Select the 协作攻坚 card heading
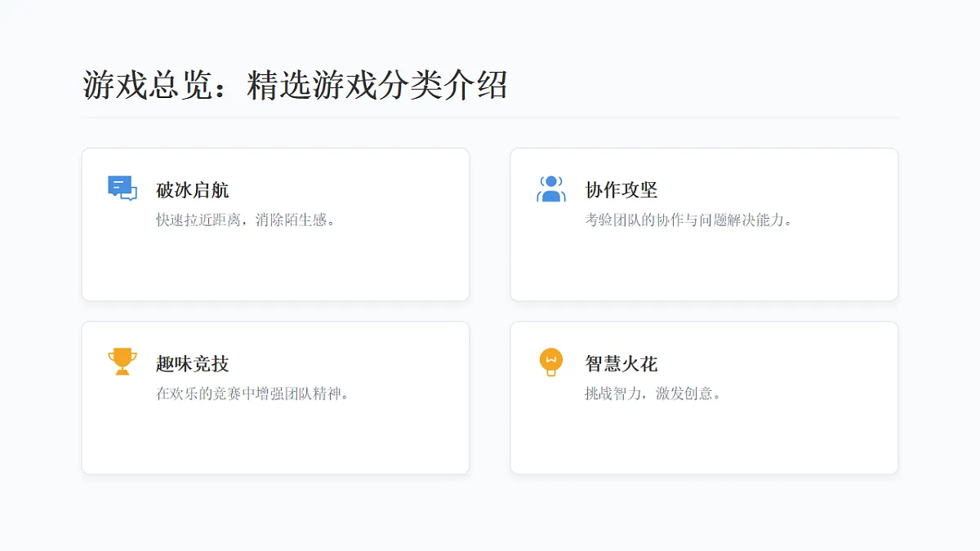This screenshot has width=980, height=551. pos(621,190)
